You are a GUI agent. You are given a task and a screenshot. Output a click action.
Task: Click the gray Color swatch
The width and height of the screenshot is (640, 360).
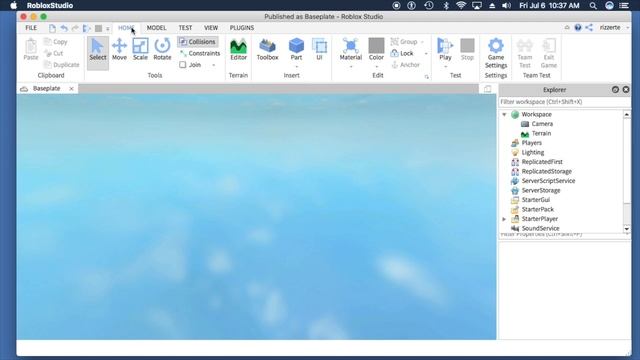tap(376, 45)
